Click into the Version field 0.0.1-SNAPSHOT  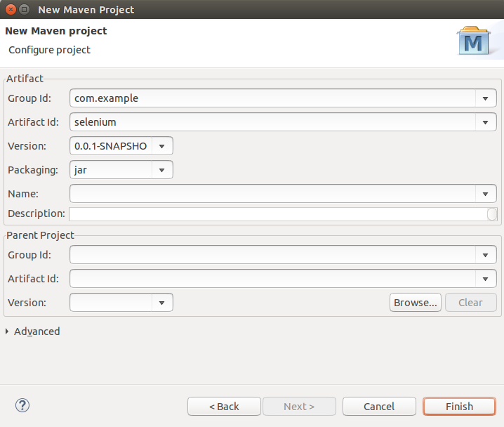pyautogui.click(x=111, y=146)
